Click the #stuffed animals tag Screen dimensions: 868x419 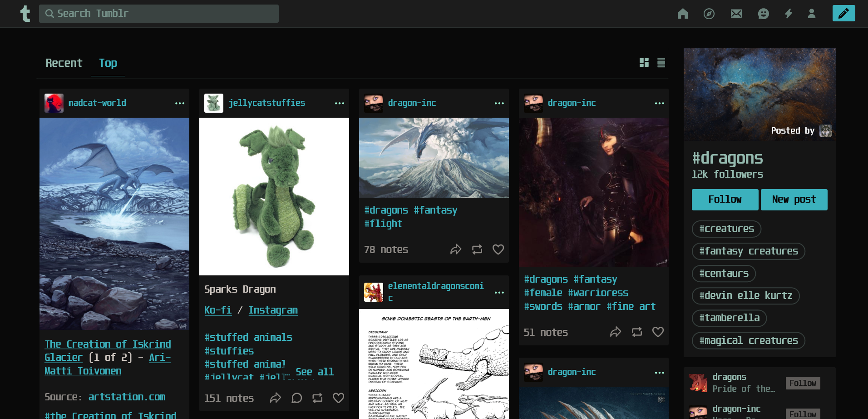(248, 337)
